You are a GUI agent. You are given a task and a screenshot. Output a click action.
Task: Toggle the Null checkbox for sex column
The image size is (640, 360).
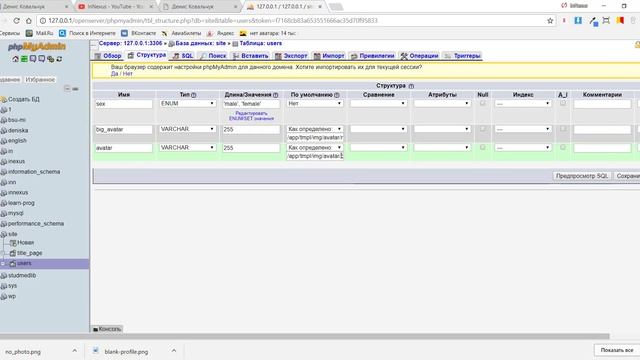coord(482,103)
